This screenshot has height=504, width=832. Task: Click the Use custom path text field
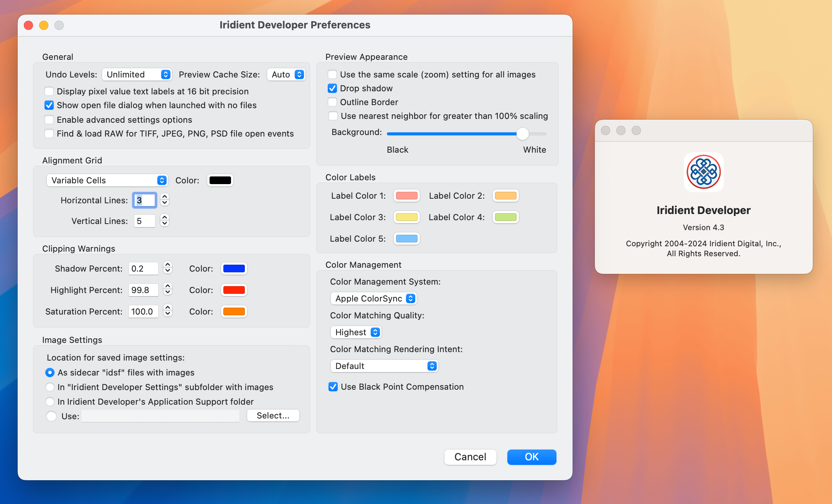[x=160, y=416]
